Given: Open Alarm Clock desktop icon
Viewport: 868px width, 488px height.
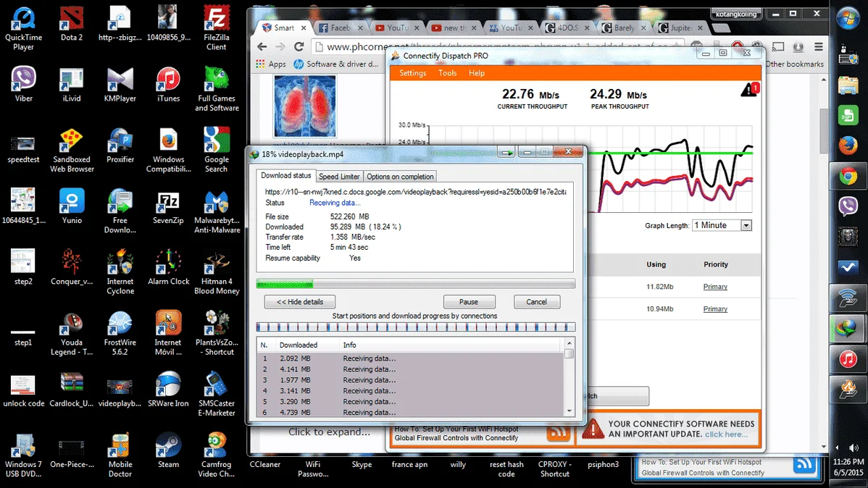Looking at the screenshot, I should [x=168, y=268].
